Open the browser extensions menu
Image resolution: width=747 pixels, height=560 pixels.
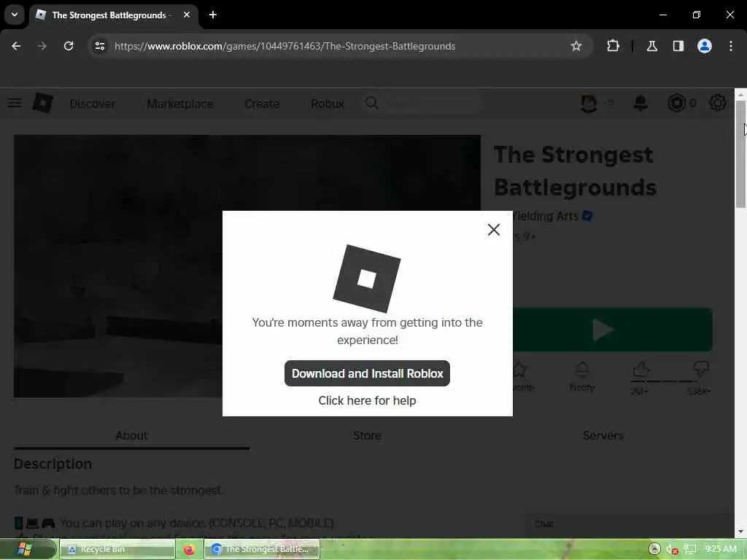tap(613, 46)
